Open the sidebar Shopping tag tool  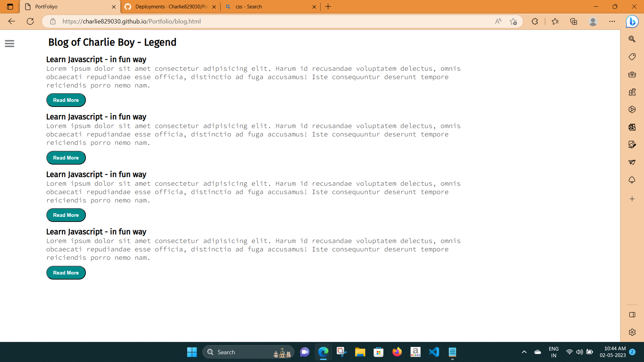pos(632,57)
